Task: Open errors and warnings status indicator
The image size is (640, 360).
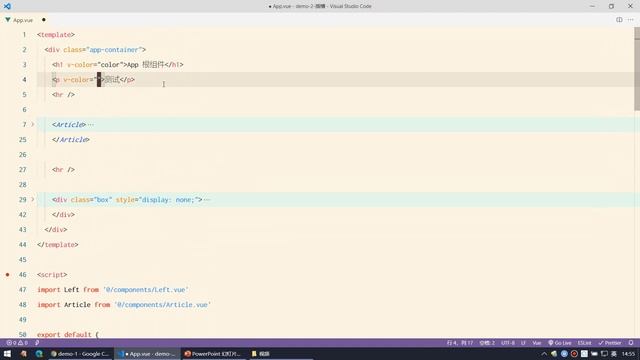Action: point(17,343)
